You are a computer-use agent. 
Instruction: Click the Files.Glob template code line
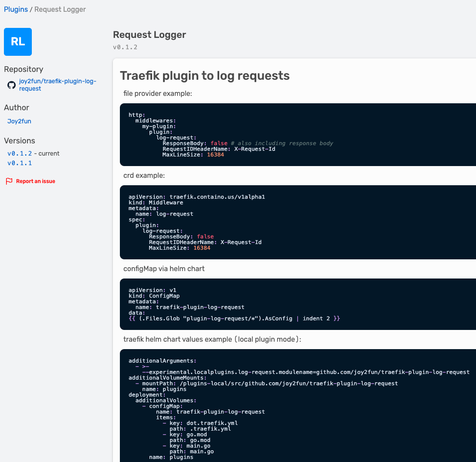(234, 319)
